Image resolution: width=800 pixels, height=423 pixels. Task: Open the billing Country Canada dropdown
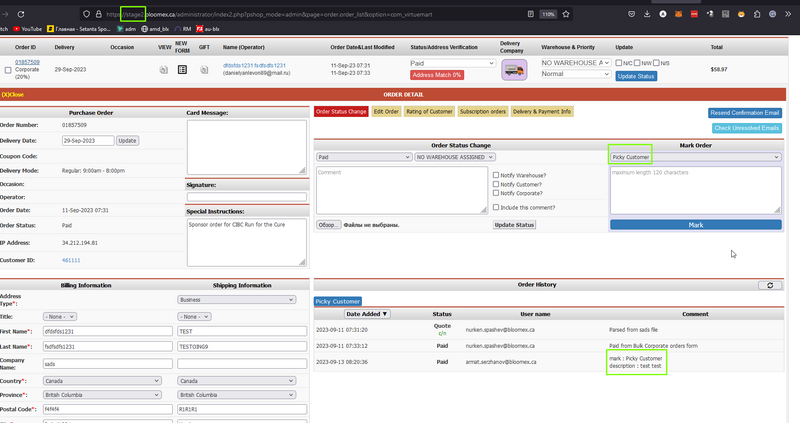tap(102, 381)
